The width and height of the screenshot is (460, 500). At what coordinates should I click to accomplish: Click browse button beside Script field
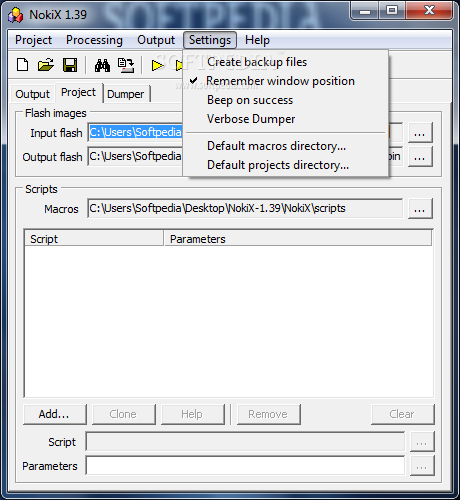point(422,442)
